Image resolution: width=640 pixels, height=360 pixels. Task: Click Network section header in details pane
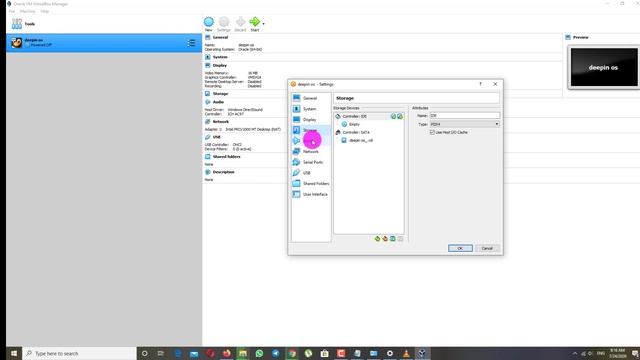[x=221, y=122]
